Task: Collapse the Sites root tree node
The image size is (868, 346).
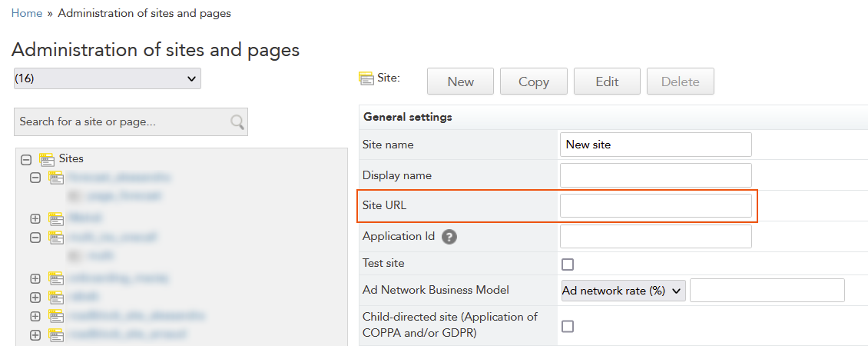Action: pos(26,160)
